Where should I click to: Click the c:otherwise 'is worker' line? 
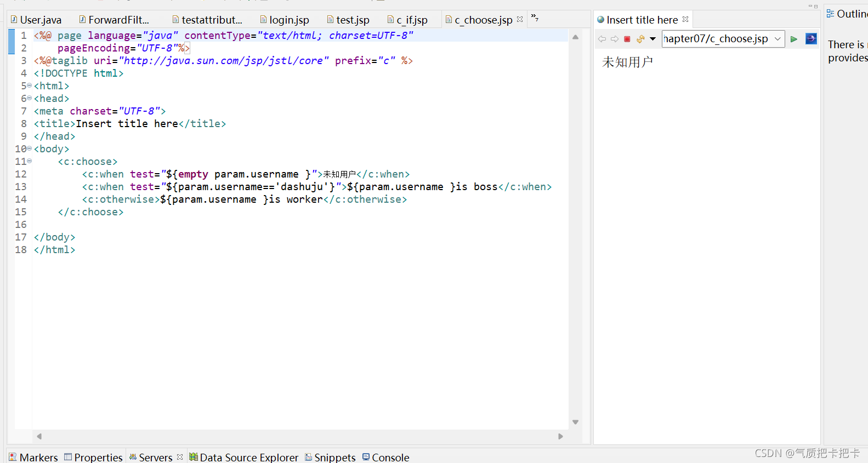pyautogui.click(x=245, y=199)
